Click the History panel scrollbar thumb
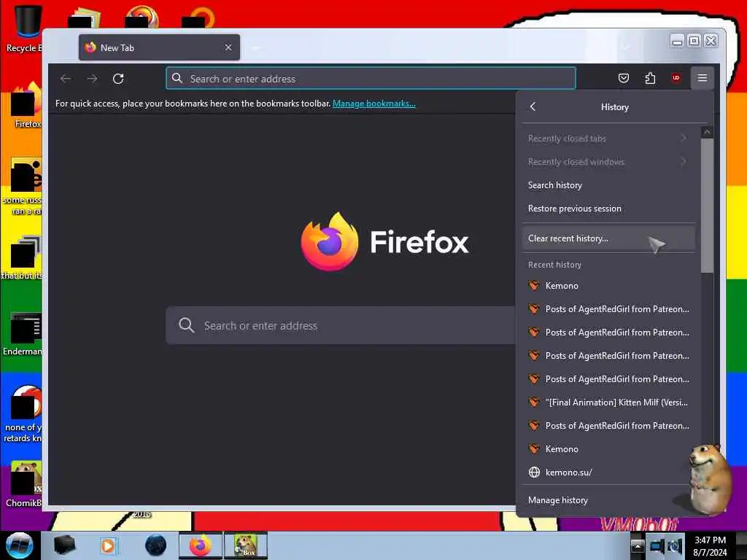 click(x=707, y=206)
